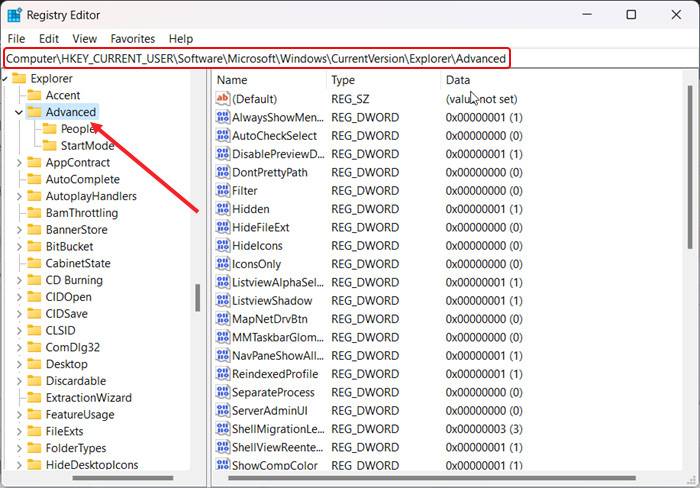Image resolution: width=700 pixels, height=488 pixels.
Task: Click the Registry Editor app icon in title bar
Action: click(x=14, y=15)
